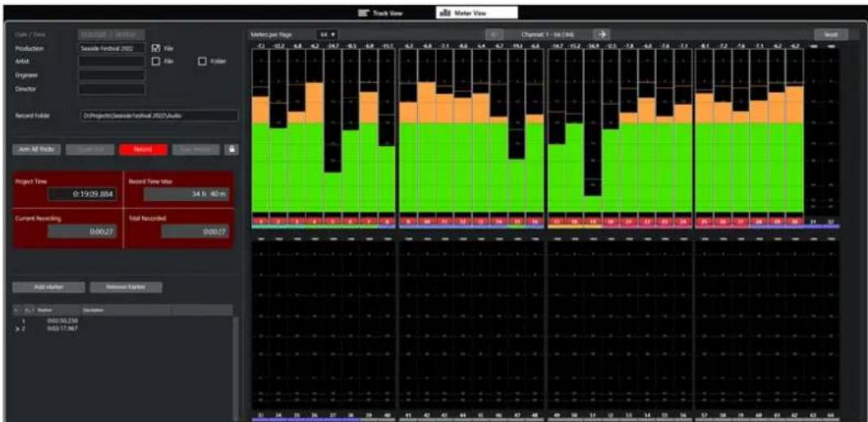Enable the Folder checkbox in the Artist row

[x=203, y=61]
